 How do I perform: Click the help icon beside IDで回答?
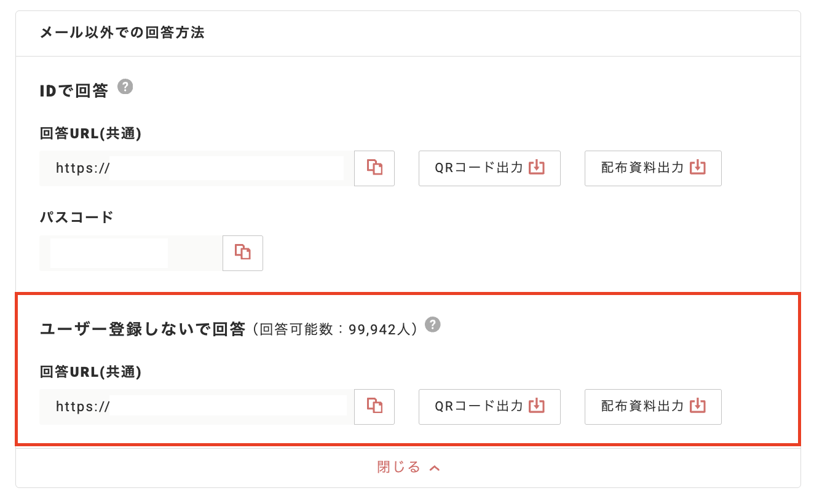tap(125, 87)
